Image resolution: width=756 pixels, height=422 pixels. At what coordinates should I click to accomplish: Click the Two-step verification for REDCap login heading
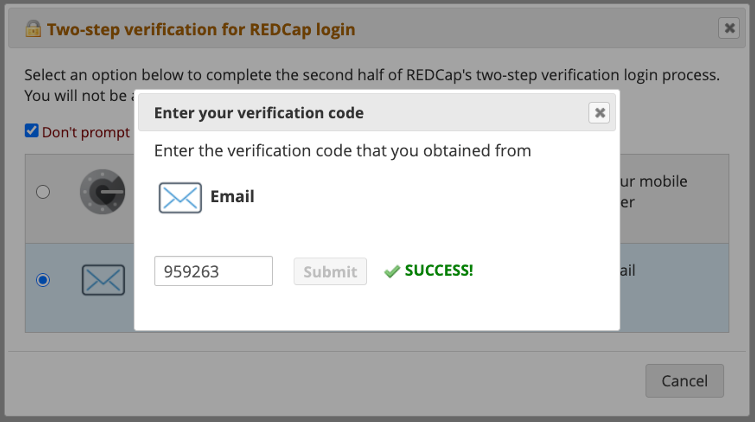pyautogui.click(x=201, y=29)
